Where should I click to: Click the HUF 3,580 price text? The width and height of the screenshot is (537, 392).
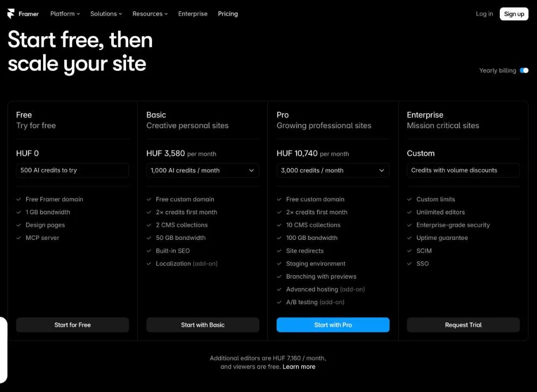tap(165, 153)
